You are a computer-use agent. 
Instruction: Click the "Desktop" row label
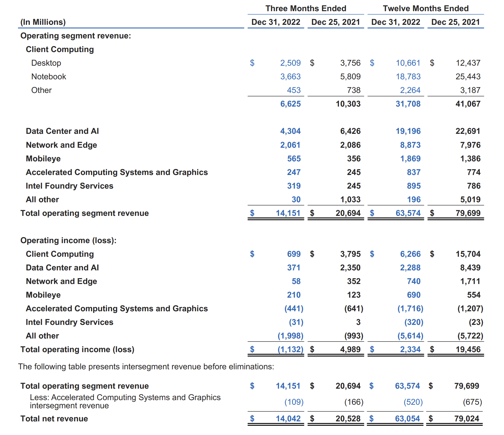[x=46, y=63]
